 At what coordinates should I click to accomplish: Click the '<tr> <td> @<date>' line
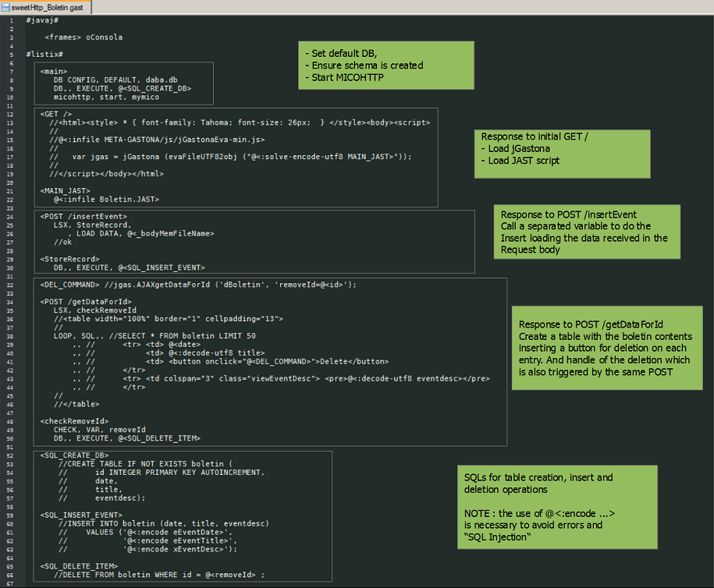pyautogui.click(x=136, y=345)
